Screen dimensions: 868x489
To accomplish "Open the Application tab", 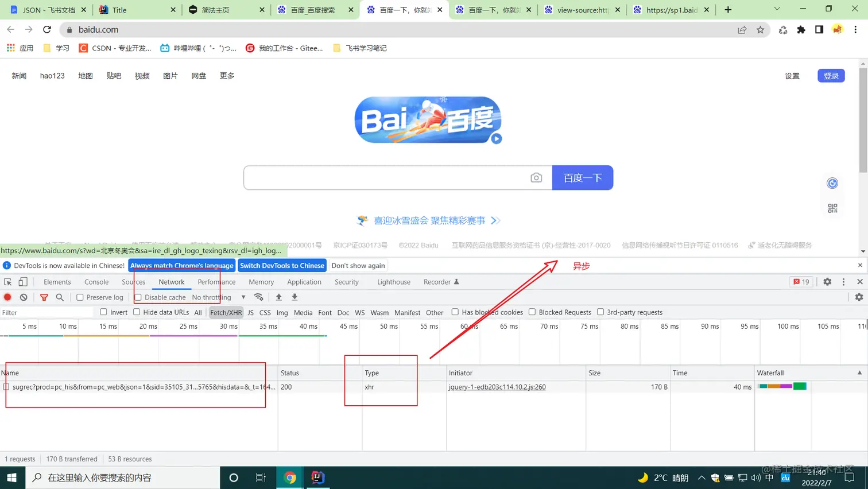I will tap(304, 282).
